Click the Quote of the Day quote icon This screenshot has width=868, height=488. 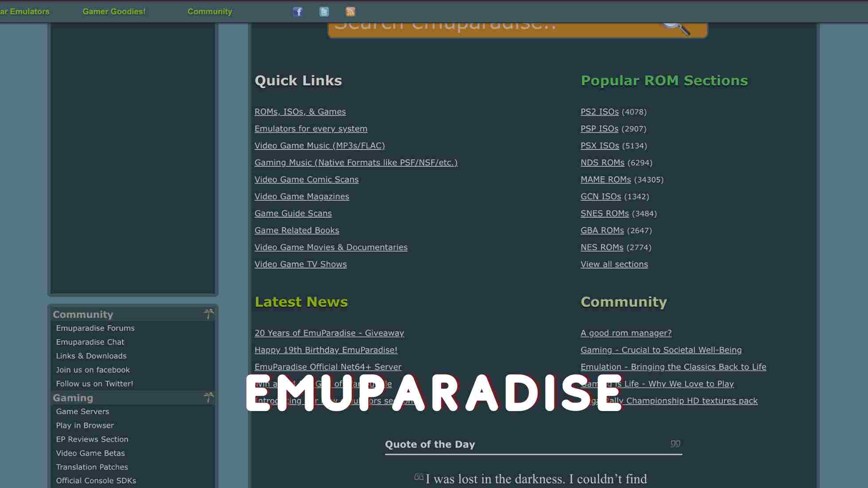(675, 444)
